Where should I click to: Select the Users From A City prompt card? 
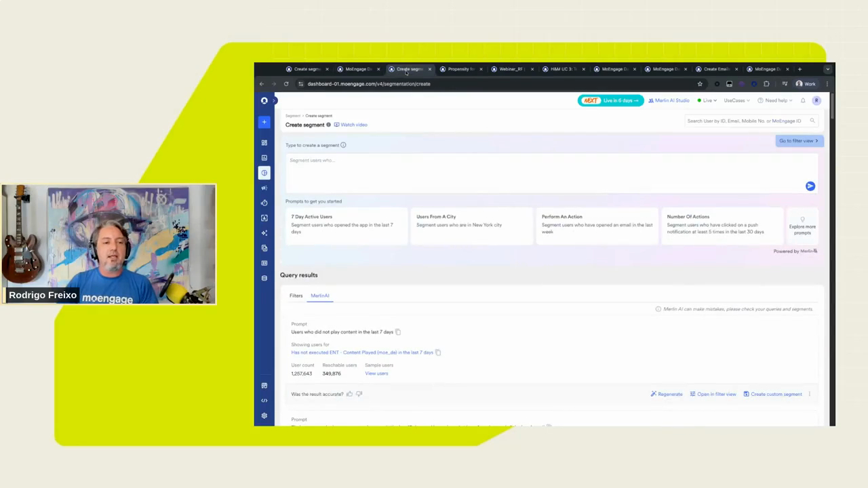tap(471, 226)
